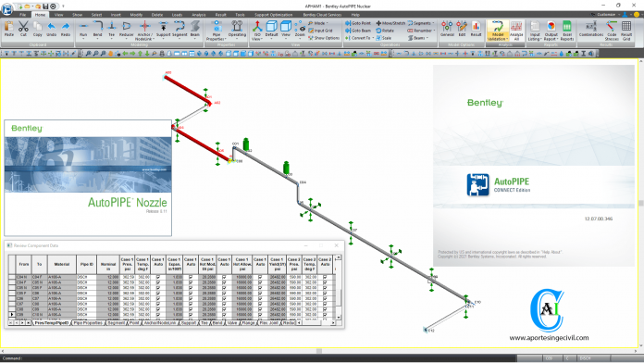
Task: Run Analyze All
Action: (516, 31)
